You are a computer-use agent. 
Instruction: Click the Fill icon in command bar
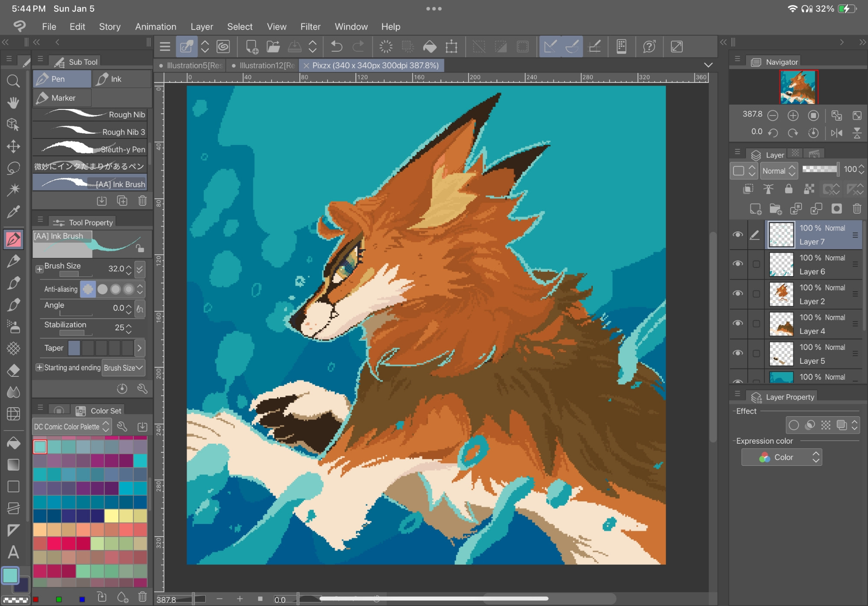[430, 46]
